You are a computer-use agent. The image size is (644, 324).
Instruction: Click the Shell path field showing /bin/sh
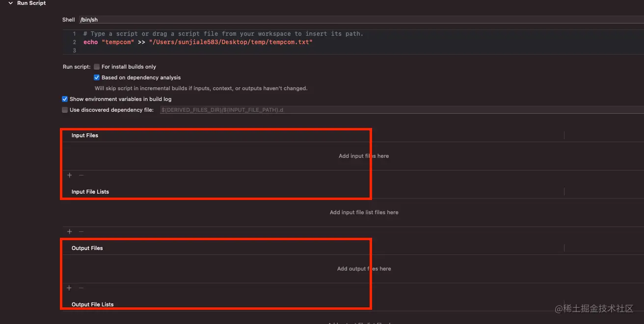point(123,20)
